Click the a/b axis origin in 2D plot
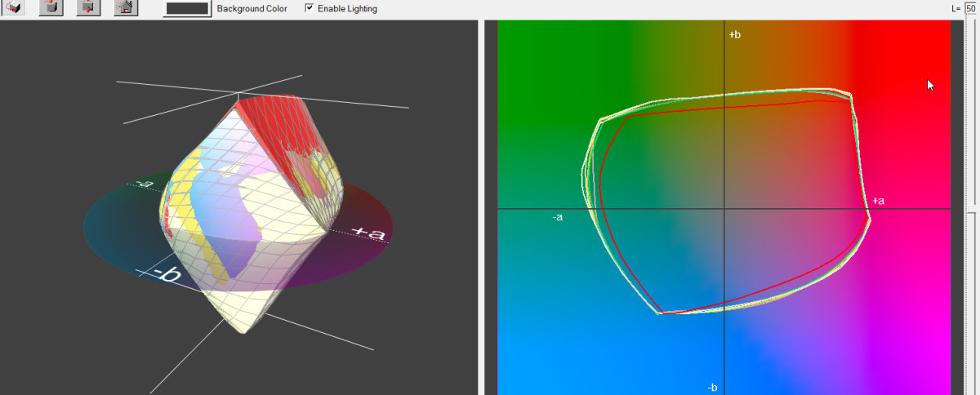The image size is (980, 395). 724,209
